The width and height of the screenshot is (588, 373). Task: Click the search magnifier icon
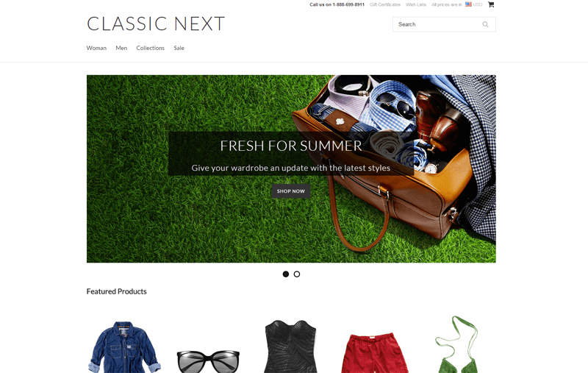[x=485, y=24]
